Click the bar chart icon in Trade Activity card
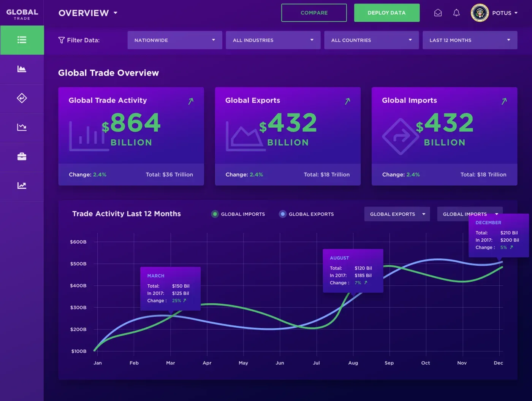This screenshot has width=532, height=401. [x=89, y=136]
